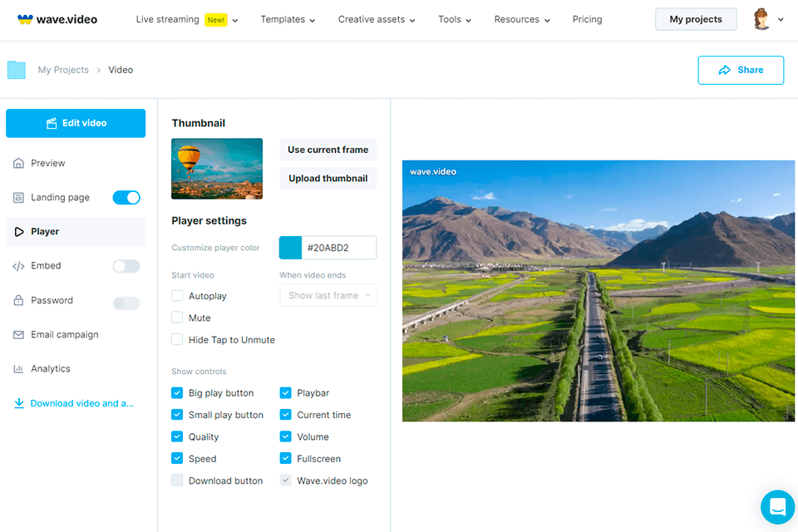Check the Mute checkbox
The height and width of the screenshot is (532, 798).
177,318
